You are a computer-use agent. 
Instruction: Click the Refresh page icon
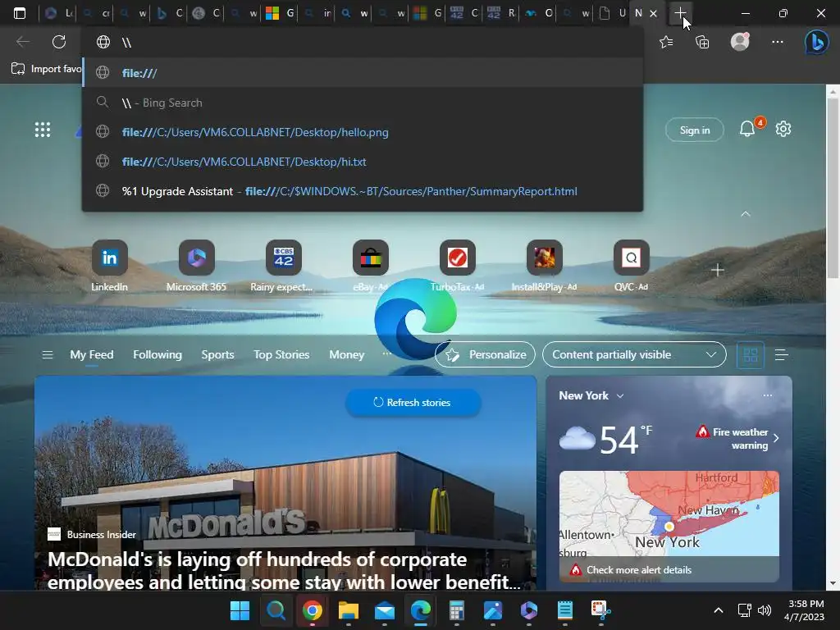[x=59, y=42]
